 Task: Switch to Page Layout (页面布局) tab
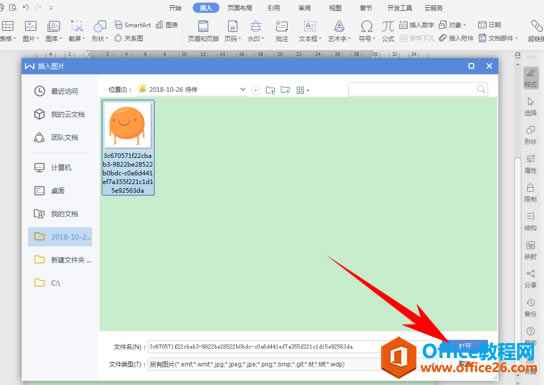coord(239,8)
